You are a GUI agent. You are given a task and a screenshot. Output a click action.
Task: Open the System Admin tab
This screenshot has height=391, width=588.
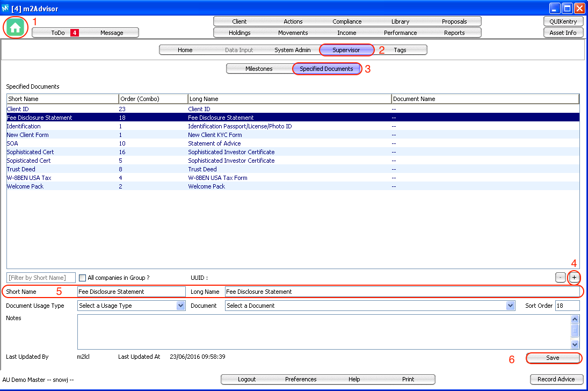[292, 50]
